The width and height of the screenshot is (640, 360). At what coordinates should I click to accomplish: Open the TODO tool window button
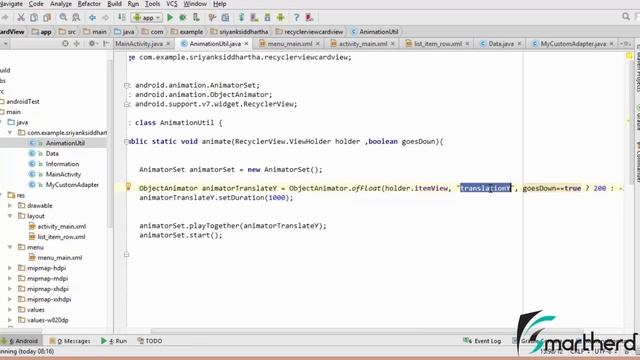tap(150, 341)
